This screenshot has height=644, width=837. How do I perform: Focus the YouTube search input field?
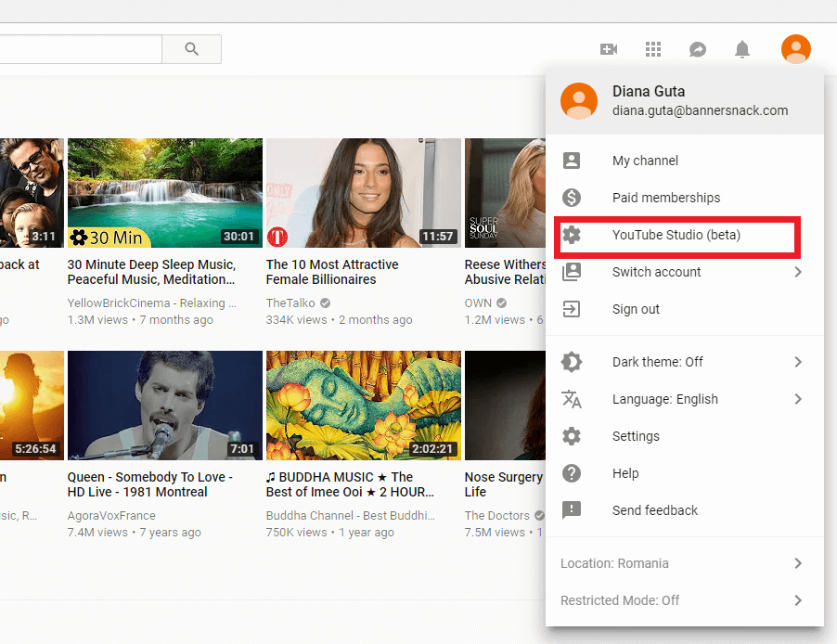click(x=81, y=49)
